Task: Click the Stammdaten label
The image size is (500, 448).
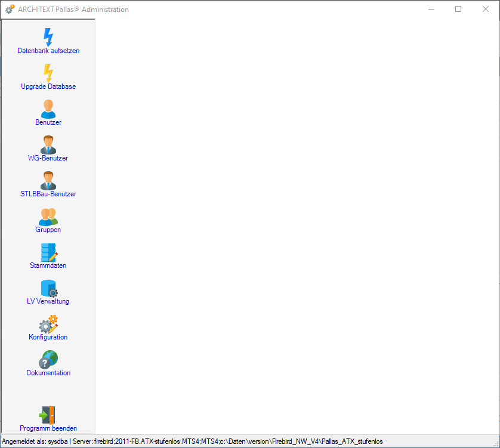Action: (x=48, y=265)
